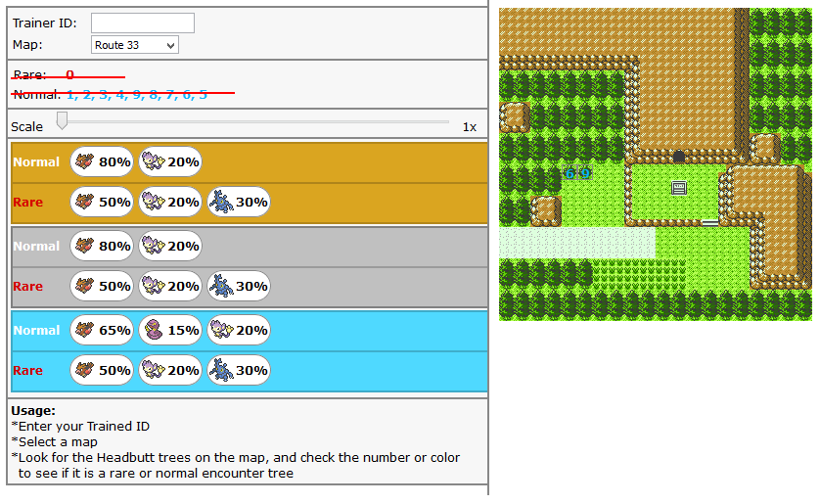820x504 pixels.
Task: Click the red Rare label in the gold section
Action: (27, 203)
